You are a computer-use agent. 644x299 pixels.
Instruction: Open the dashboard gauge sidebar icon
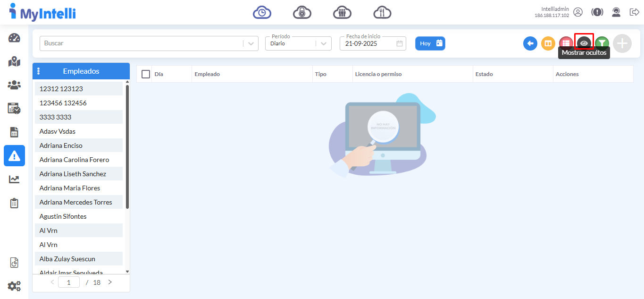[14, 38]
